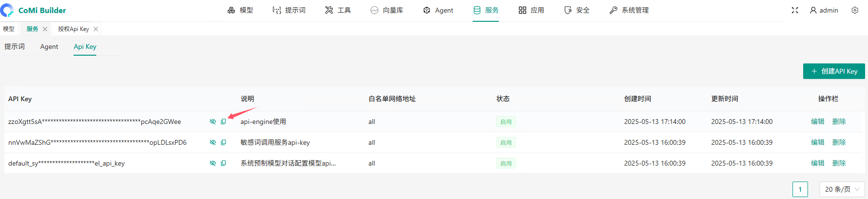The image size is (868, 199).
Task: Copy the zzoXgtt5sA API key
Action: click(224, 122)
